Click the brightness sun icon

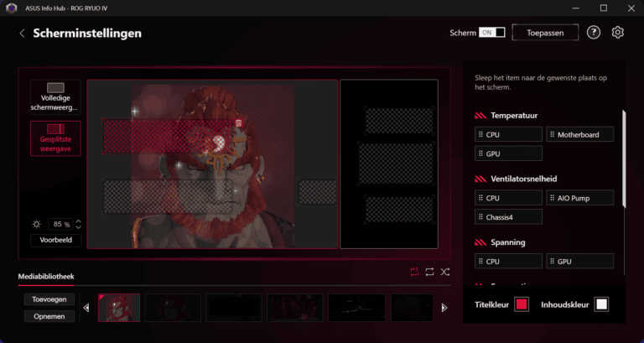tap(36, 225)
